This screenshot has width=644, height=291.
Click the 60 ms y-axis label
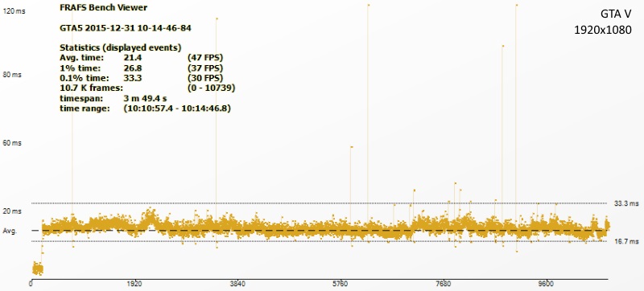[x=12, y=143]
